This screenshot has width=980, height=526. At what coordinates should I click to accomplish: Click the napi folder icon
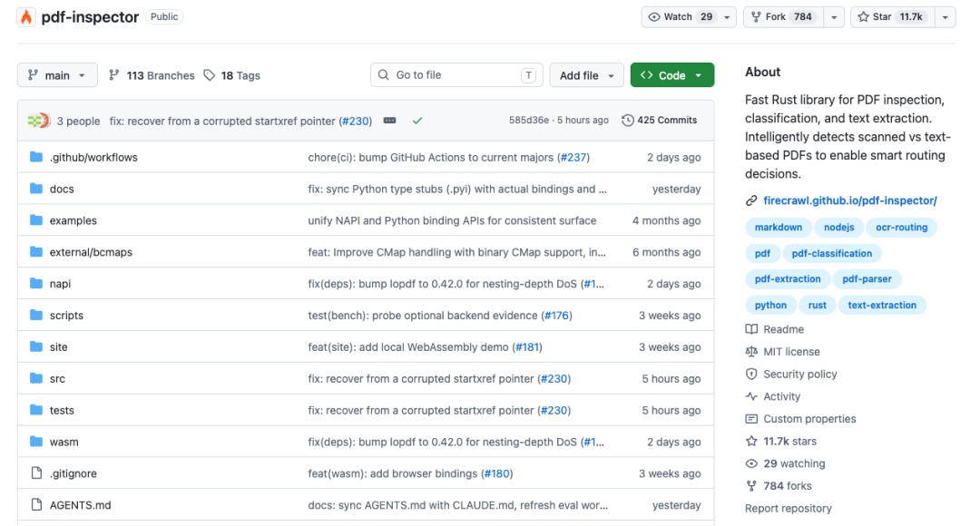[x=36, y=283]
